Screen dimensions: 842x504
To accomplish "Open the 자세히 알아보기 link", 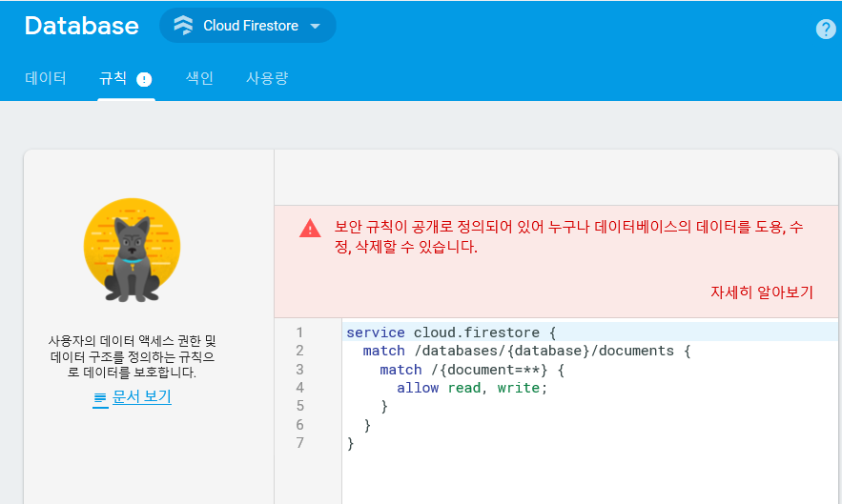I will click(x=761, y=292).
